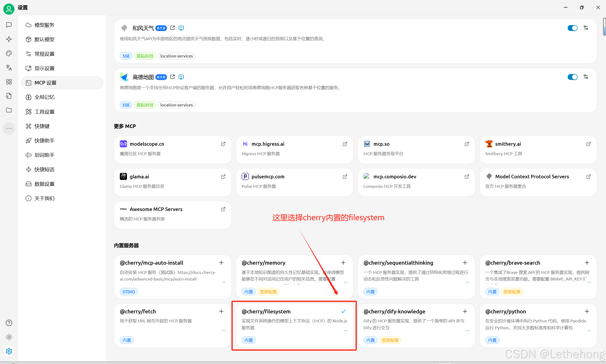Viewport: 606px width, 364px height.
Task: Expand @cherry/filesystem description ellipsis
Action: pos(346,331)
